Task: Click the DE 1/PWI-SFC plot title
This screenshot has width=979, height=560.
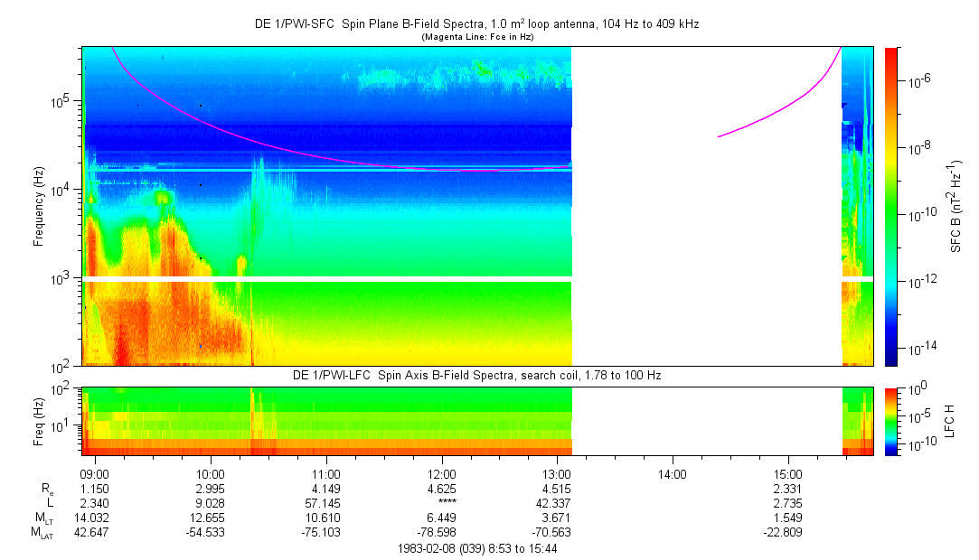Action: (x=476, y=24)
